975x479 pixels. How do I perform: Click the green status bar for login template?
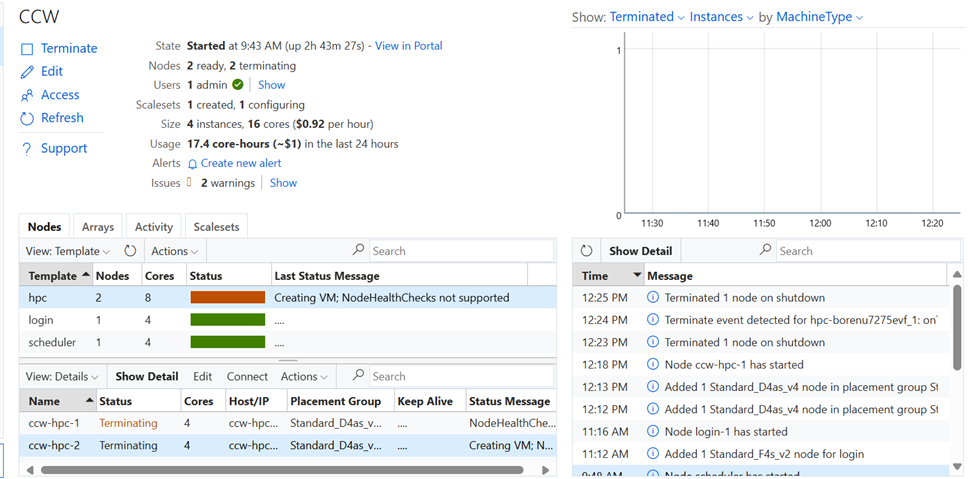coord(228,320)
